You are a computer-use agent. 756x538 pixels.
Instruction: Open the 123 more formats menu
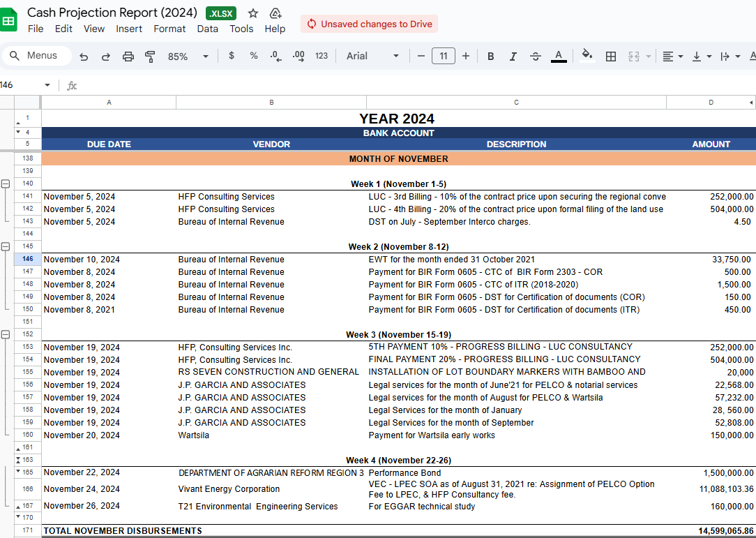[x=322, y=56]
